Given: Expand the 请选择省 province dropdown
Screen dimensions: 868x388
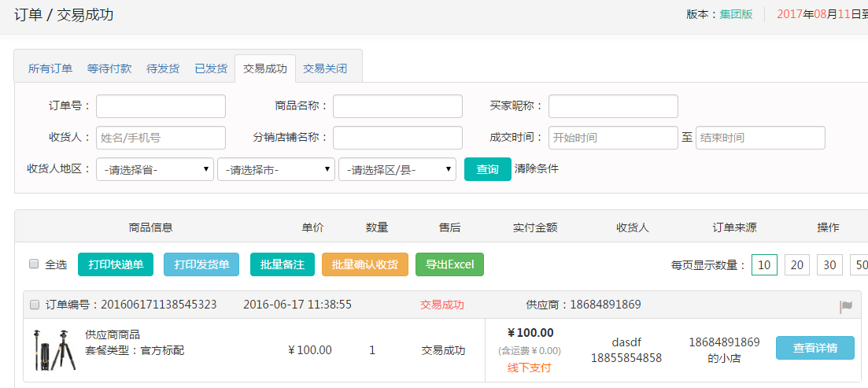Looking at the screenshot, I should click(x=155, y=169).
